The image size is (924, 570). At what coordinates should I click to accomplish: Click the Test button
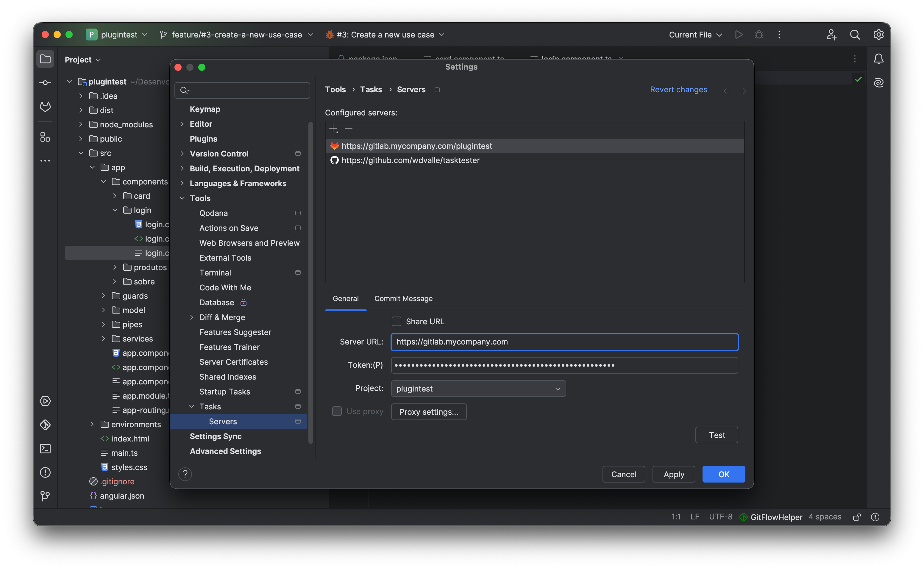tap(717, 435)
